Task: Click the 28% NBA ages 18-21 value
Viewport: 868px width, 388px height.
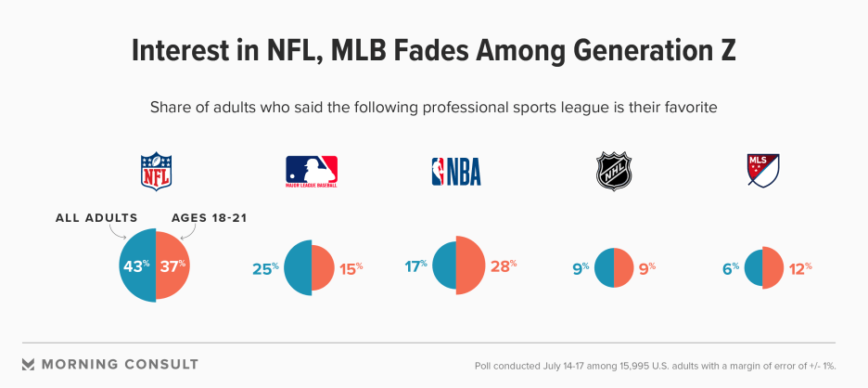Action: (x=504, y=265)
